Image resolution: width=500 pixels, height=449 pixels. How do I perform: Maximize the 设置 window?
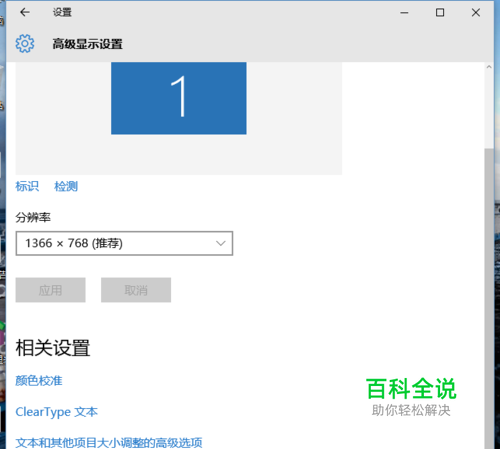pyautogui.click(x=440, y=13)
